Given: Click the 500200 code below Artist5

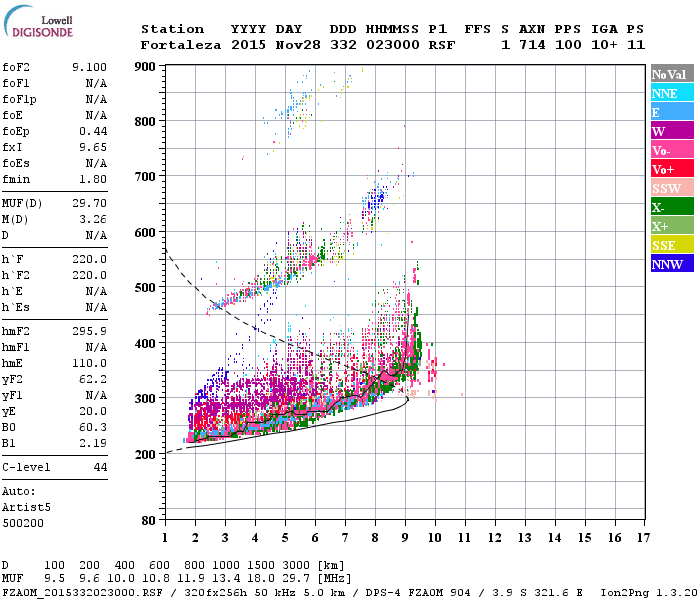Looking at the screenshot, I should click(x=23, y=523).
